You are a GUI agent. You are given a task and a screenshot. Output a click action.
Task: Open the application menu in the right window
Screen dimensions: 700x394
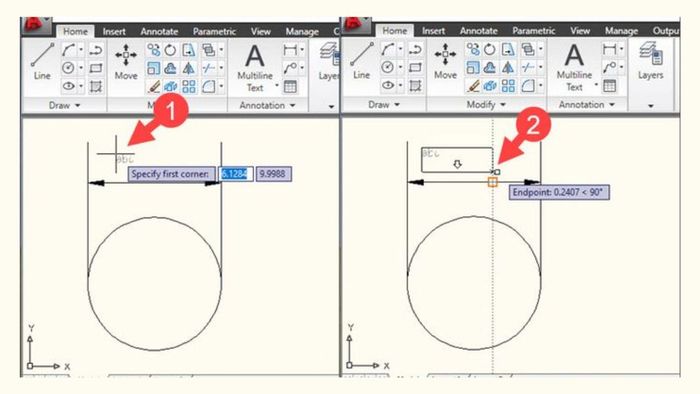point(356,25)
